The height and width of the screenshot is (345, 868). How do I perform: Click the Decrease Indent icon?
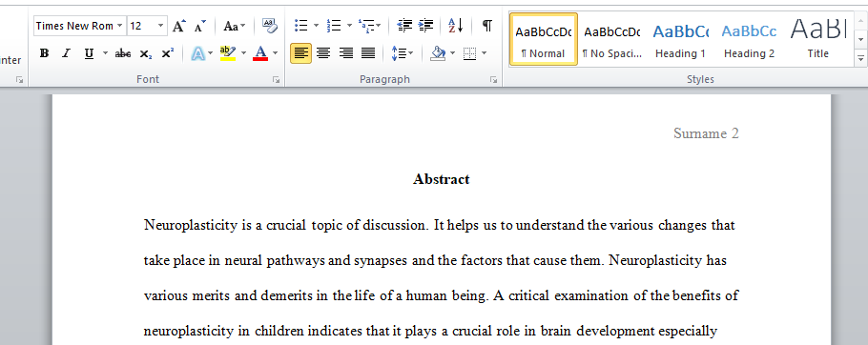(404, 26)
